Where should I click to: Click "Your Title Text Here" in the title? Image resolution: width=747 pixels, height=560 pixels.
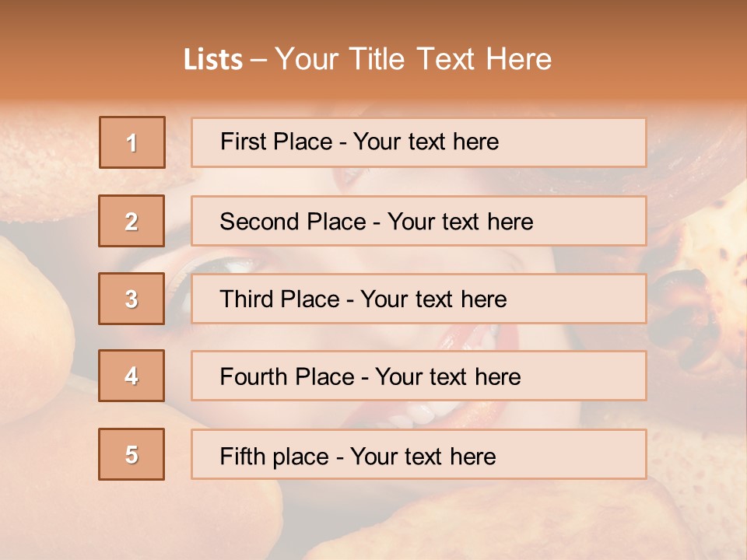coord(413,59)
